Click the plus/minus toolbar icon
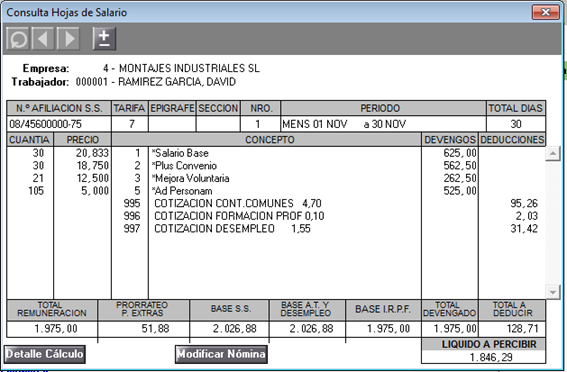 pos(104,38)
